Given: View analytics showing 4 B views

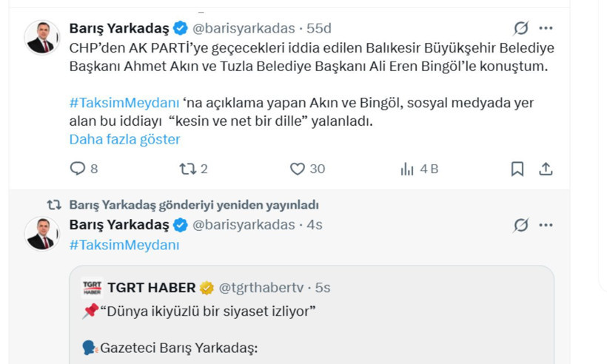Looking at the screenshot, I should pos(408,169).
